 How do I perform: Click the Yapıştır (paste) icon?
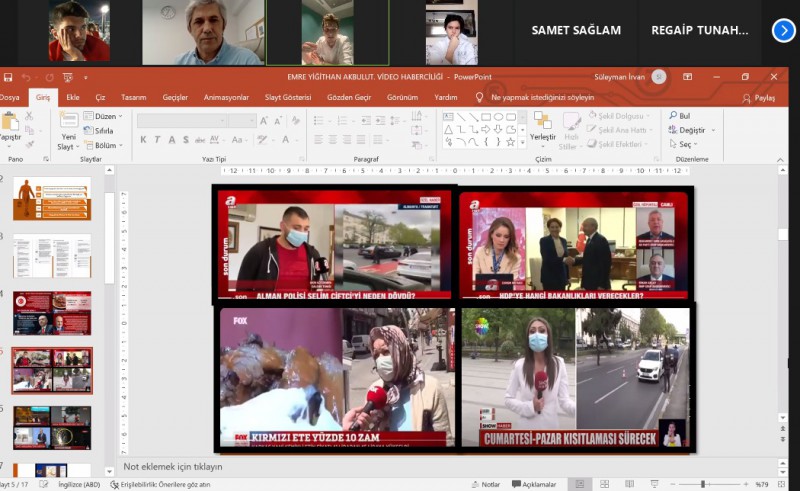pyautogui.click(x=12, y=124)
